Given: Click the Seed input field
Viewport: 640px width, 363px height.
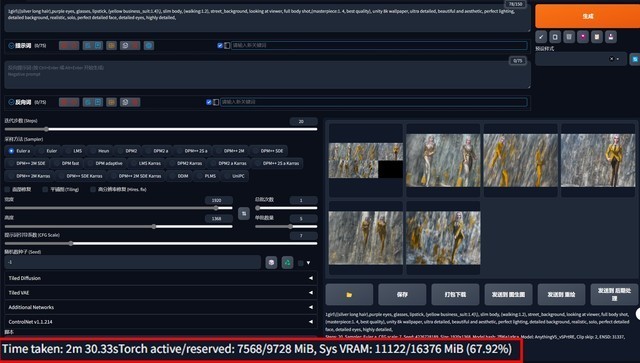Looking at the screenshot, I should coord(133,262).
